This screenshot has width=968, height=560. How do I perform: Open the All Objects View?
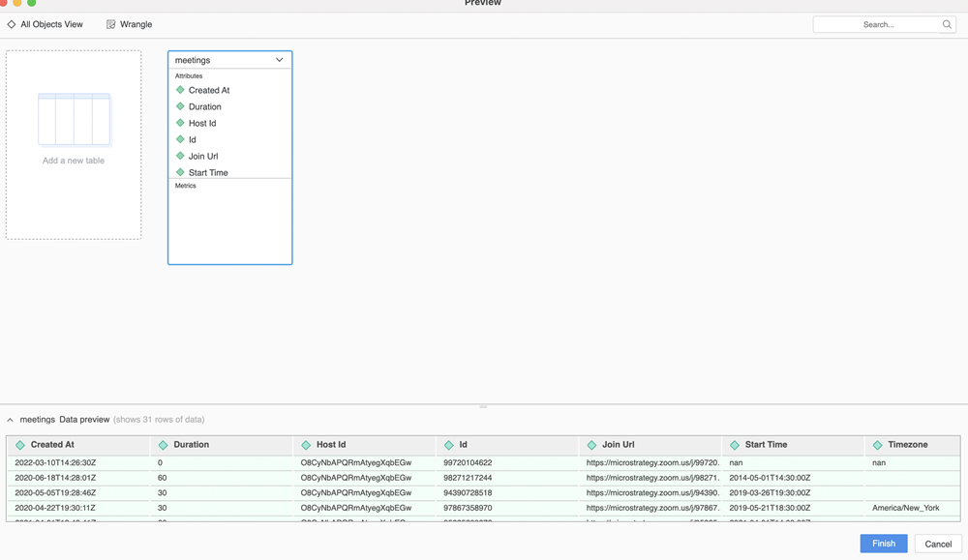coord(51,24)
